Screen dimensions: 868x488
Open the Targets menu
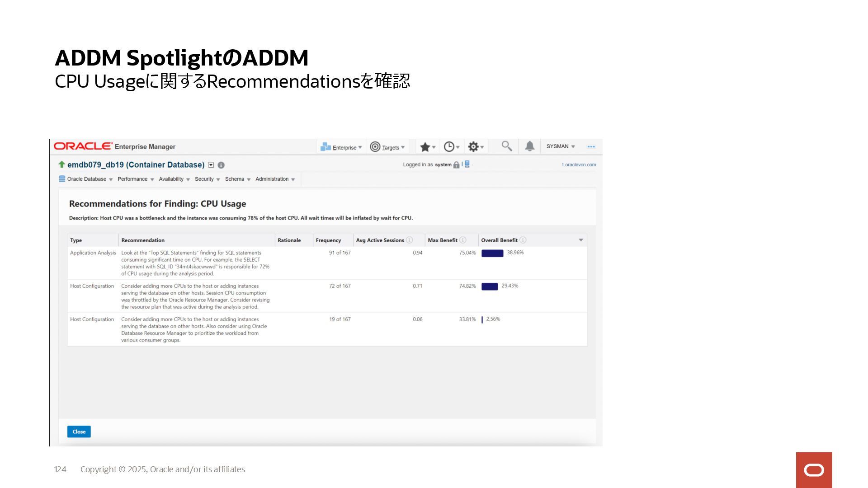(387, 147)
